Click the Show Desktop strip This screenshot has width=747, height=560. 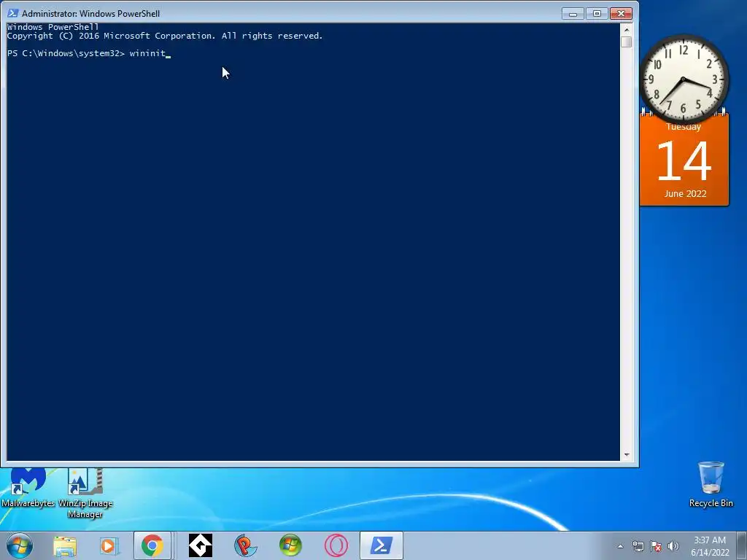coord(742,545)
